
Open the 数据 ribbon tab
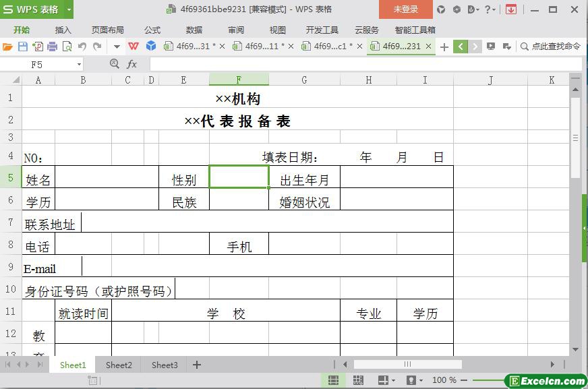pos(194,30)
